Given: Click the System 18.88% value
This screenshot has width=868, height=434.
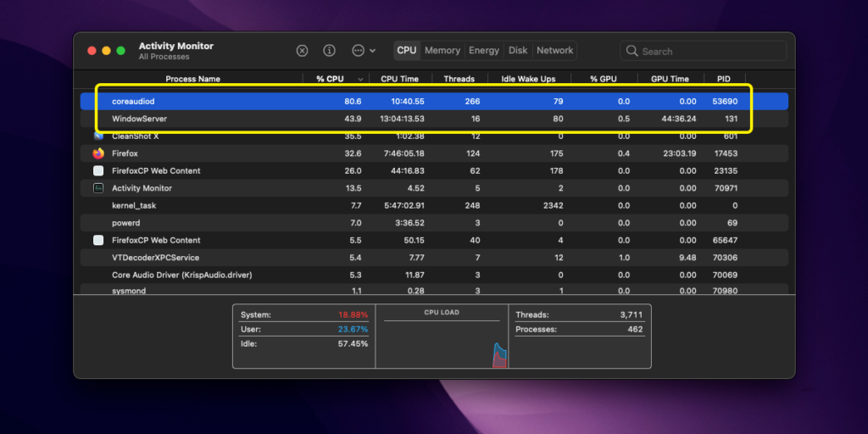Looking at the screenshot, I should point(353,315).
